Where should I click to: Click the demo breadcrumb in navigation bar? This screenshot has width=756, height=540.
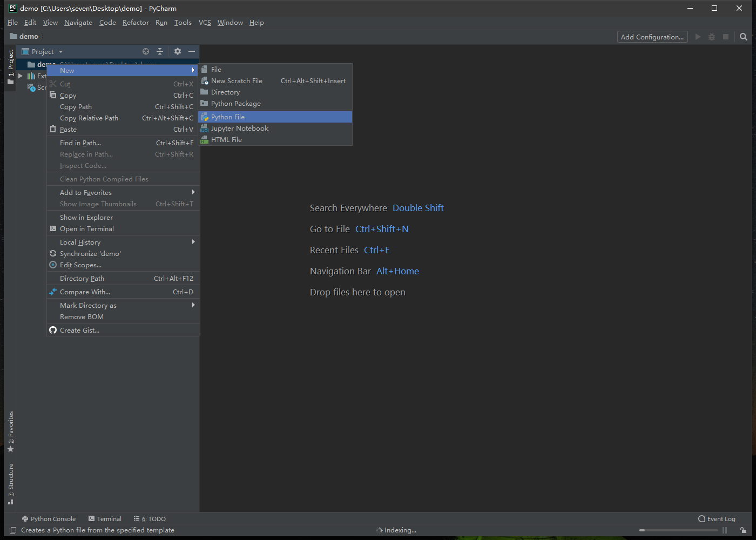[x=24, y=36]
